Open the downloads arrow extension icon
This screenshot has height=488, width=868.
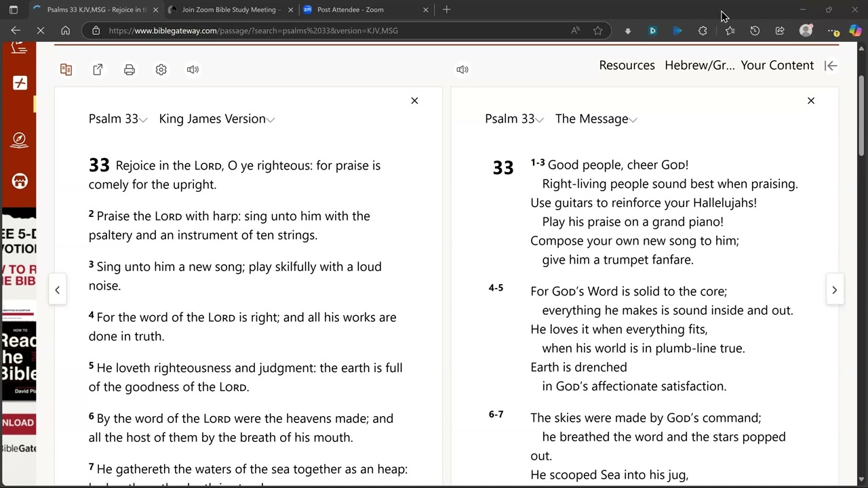point(627,30)
